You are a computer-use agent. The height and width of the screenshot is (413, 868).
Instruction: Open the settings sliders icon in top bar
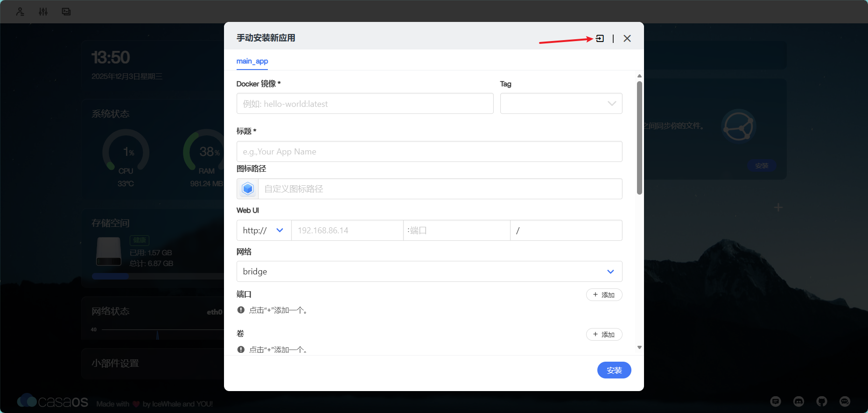coord(43,12)
